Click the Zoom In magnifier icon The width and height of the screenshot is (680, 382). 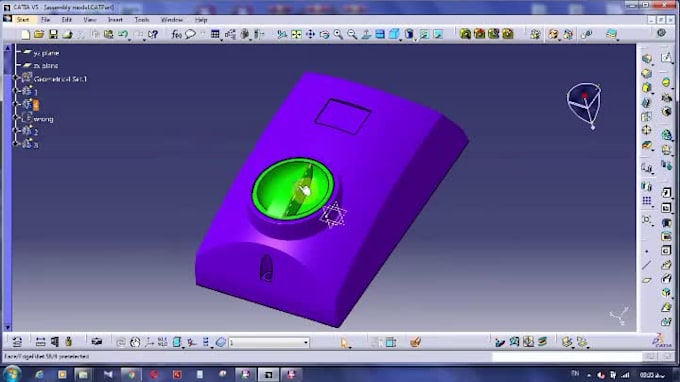(338, 34)
